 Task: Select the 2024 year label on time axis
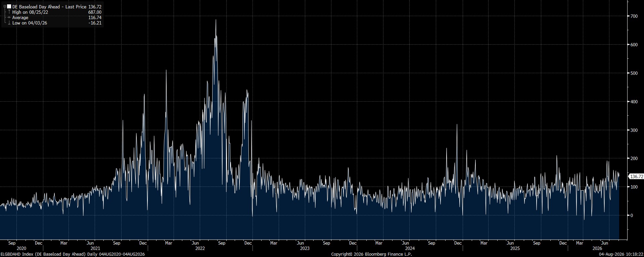(410, 249)
